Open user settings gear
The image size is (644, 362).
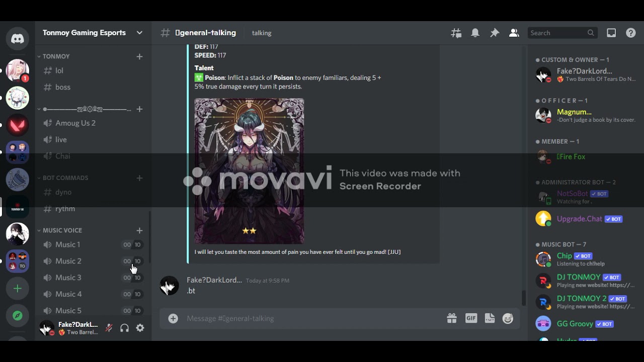coord(140,328)
